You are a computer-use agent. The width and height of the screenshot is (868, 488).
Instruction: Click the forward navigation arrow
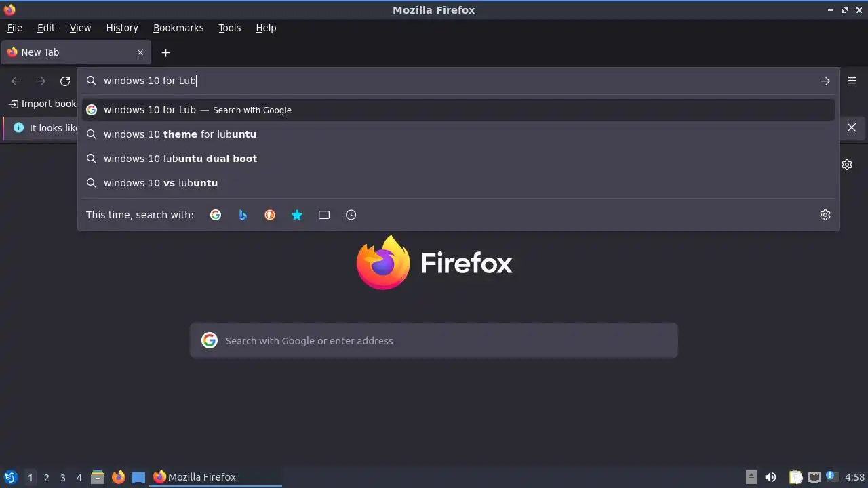41,81
